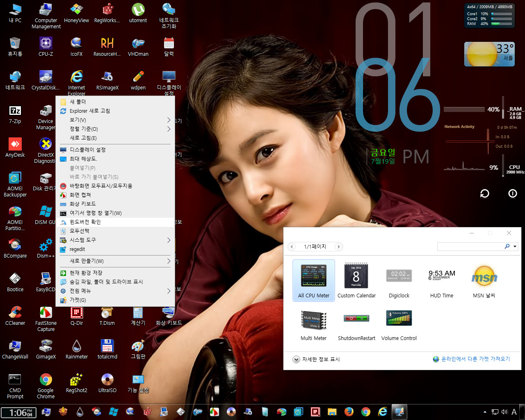Choose 화면 캡쳐 in context menu
The image size is (525, 420).
[115, 195]
